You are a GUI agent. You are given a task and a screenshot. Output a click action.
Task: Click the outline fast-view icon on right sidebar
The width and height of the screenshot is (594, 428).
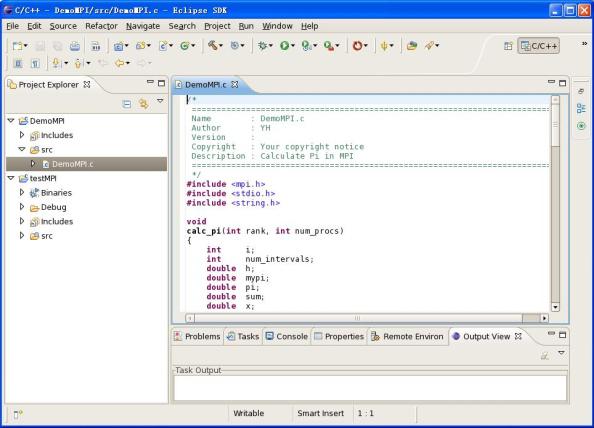(581, 108)
